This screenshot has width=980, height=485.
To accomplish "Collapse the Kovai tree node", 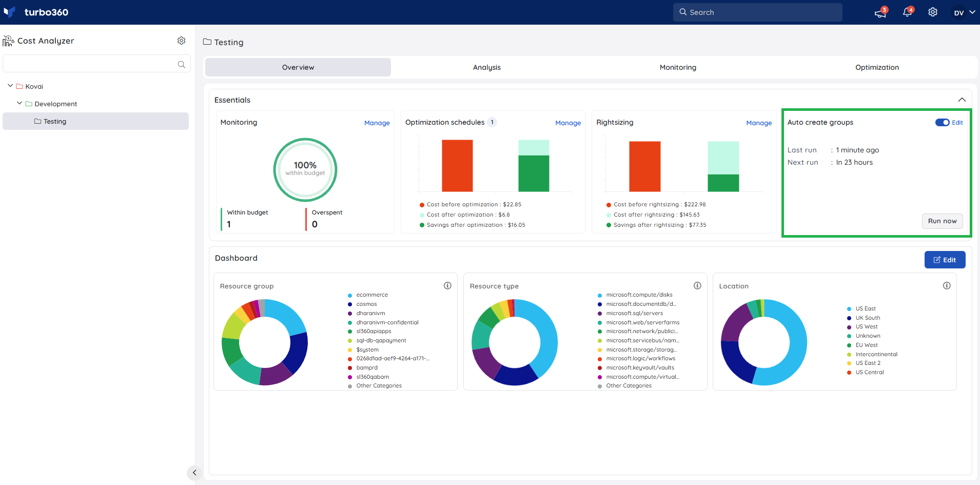I will coord(10,86).
